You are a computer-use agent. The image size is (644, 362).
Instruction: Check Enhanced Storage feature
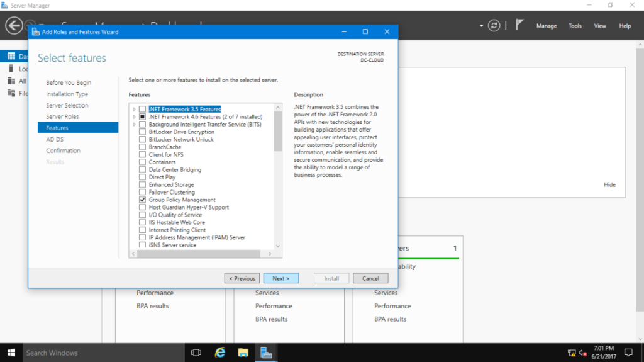coord(143,184)
